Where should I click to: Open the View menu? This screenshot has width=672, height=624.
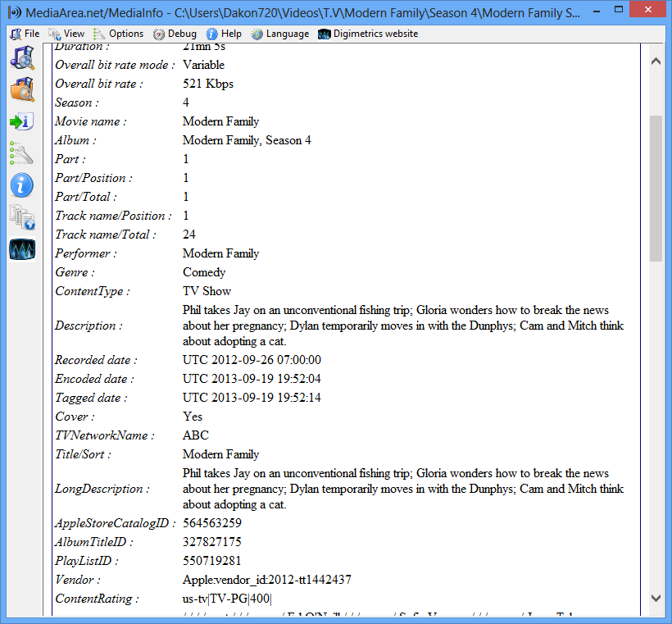tap(66, 34)
